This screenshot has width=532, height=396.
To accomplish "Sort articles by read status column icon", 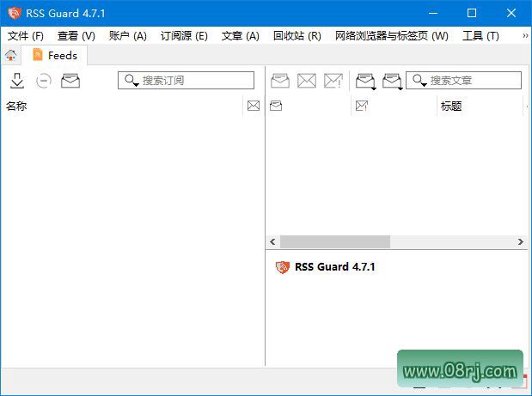I will [276, 106].
